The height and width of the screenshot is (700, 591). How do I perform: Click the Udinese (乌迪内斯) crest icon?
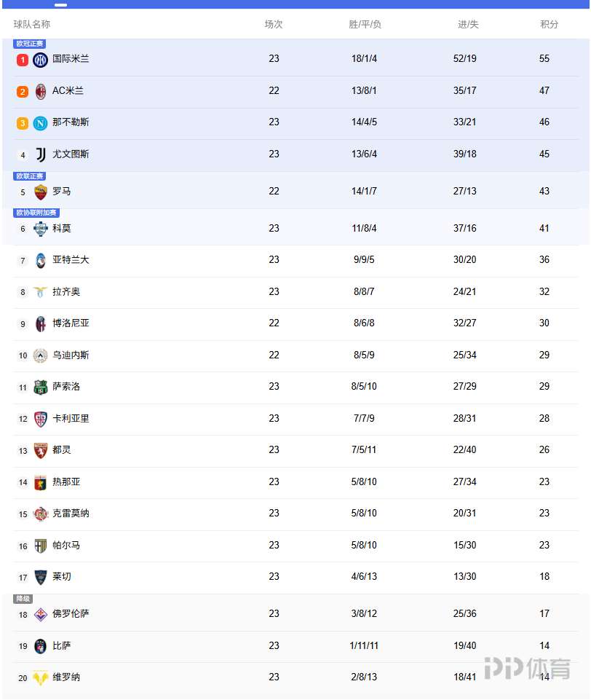[41, 355]
